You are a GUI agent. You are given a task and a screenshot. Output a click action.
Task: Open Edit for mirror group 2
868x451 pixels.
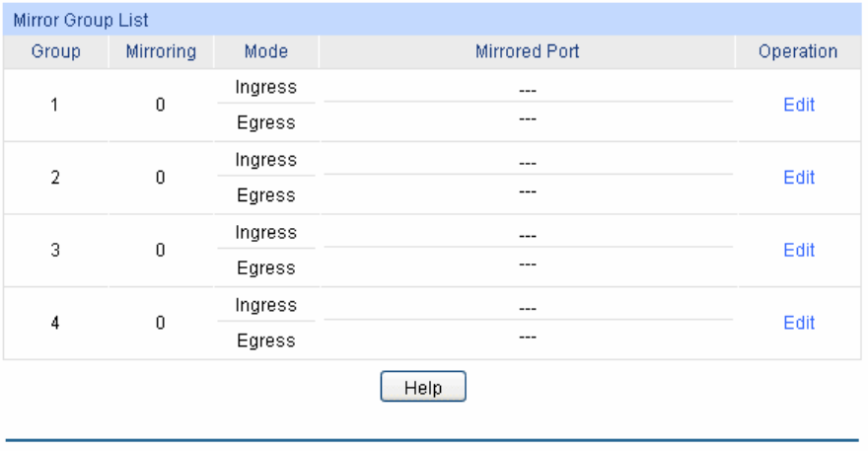[x=798, y=178]
